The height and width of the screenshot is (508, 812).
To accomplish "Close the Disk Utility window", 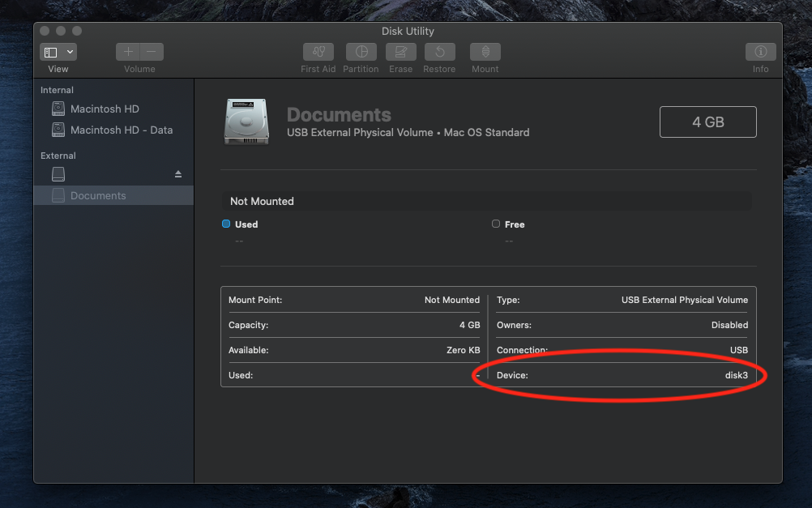I will (45, 31).
